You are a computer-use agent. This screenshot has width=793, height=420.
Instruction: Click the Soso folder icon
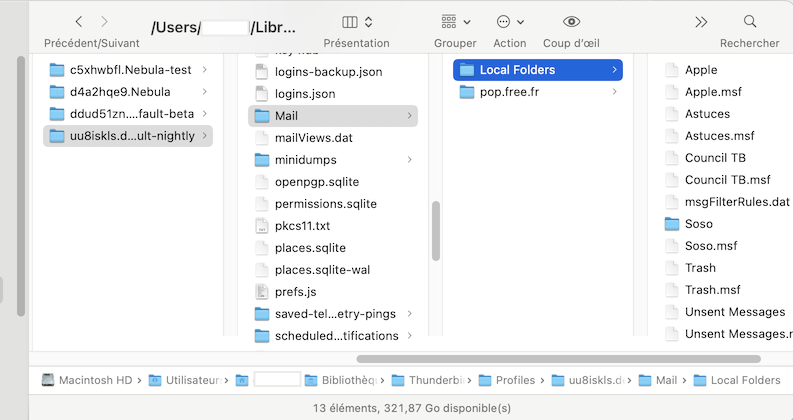coord(672,224)
